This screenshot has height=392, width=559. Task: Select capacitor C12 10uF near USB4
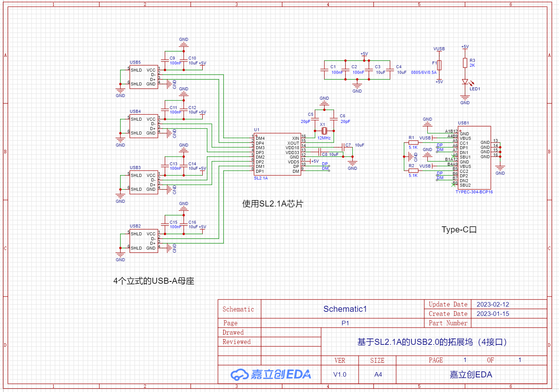pyautogui.click(x=183, y=109)
